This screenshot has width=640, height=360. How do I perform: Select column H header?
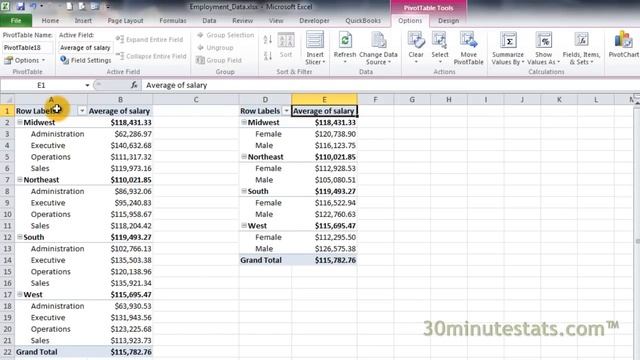point(449,99)
